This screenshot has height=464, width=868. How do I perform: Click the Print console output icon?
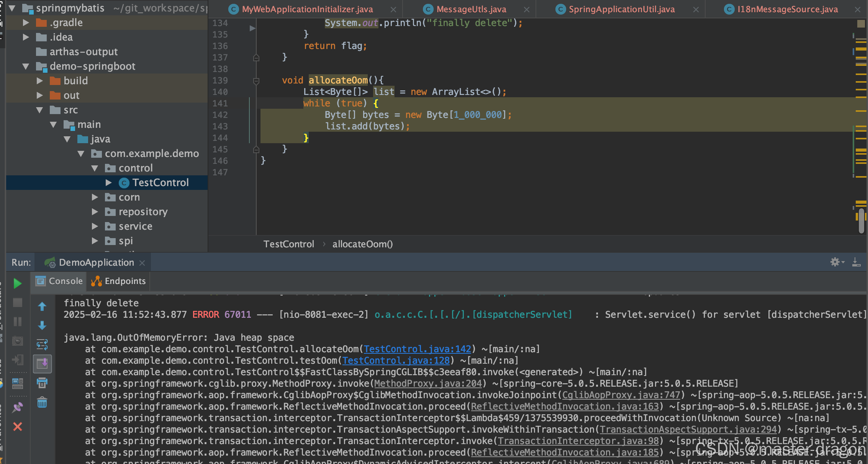point(42,382)
